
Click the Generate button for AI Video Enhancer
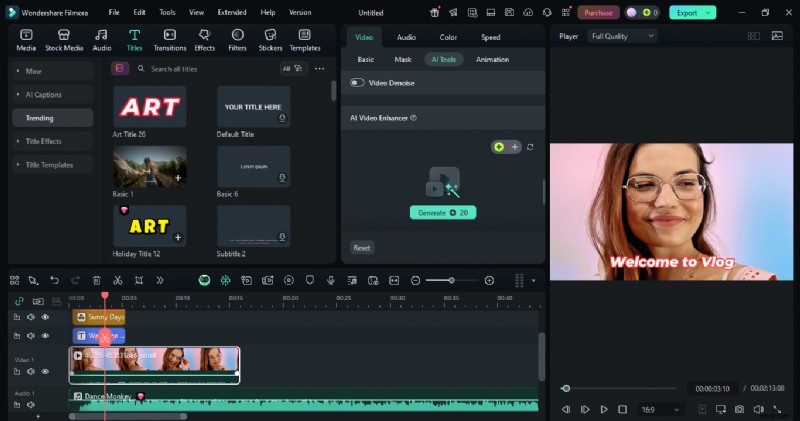tap(443, 212)
